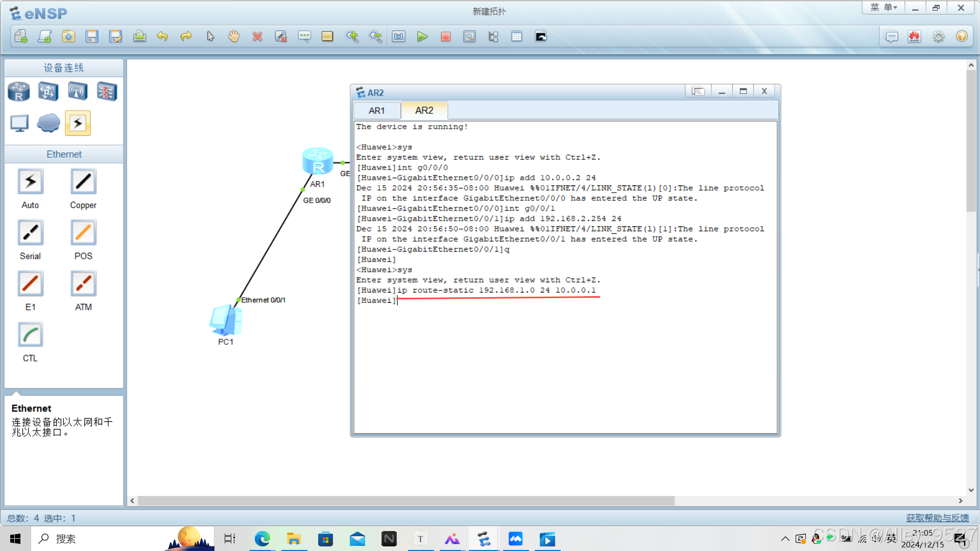The height and width of the screenshot is (551, 980).
Task: Open Microsoft Edge from taskbar
Action: (262, 539)
